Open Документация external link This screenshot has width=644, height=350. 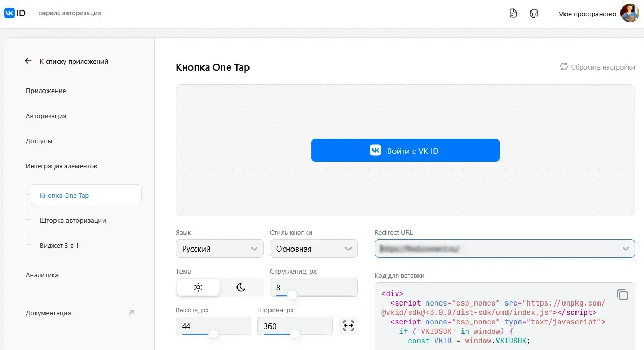[48, 313]
